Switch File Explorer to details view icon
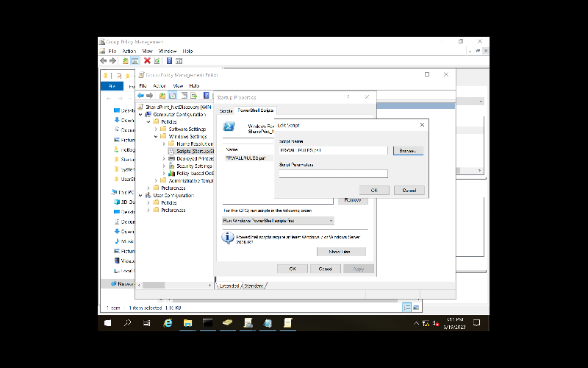This screenshot has width=588, height=368. (407, 308)
